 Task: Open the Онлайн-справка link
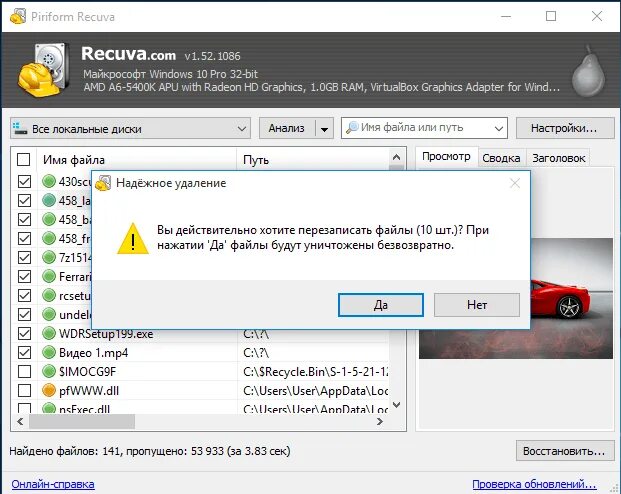(53, 484)
